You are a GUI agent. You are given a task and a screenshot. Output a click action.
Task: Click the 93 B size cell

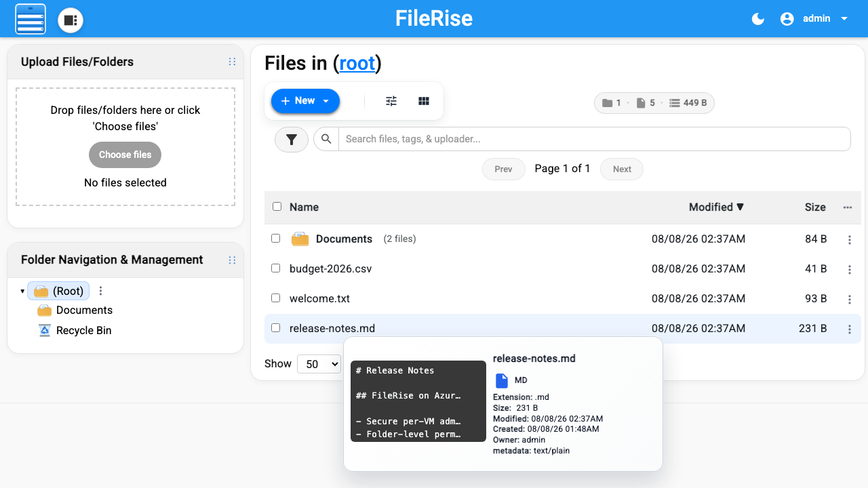[816, 299]
